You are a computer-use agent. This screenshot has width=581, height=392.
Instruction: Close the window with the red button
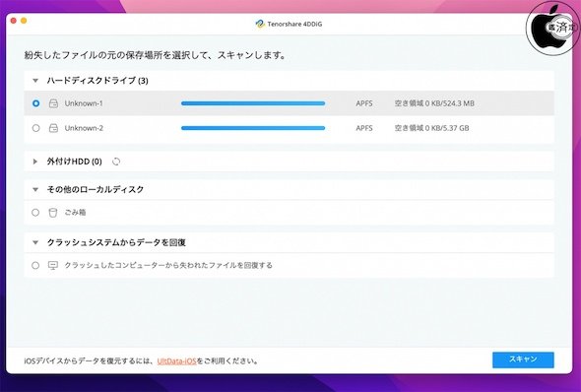coord(14,21)
